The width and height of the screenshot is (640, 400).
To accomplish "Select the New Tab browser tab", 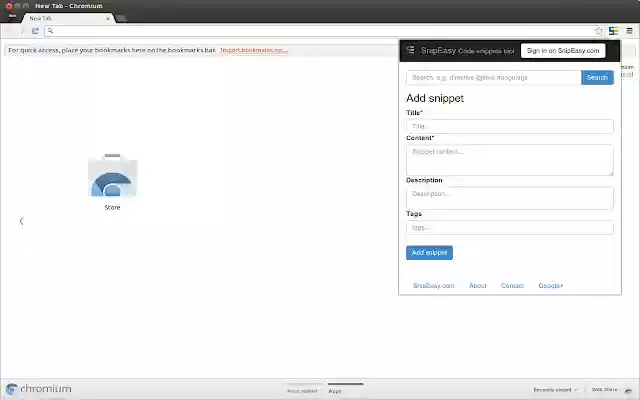I will [67, 18].
